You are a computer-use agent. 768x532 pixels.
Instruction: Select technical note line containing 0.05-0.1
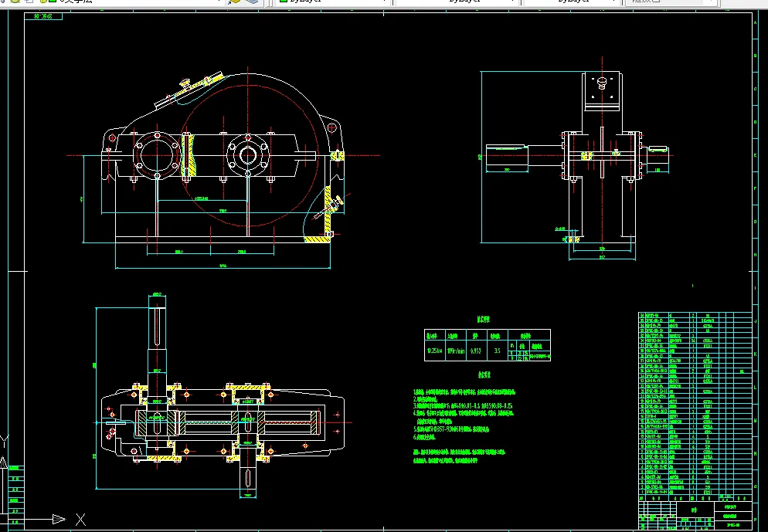click(x=464, y=405)
